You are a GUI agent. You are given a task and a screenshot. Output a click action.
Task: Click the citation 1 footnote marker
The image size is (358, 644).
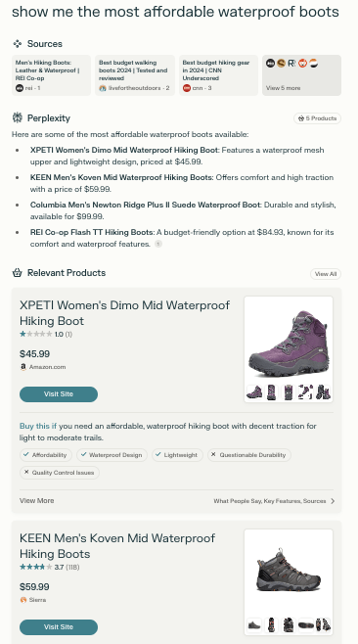[158, 244]
